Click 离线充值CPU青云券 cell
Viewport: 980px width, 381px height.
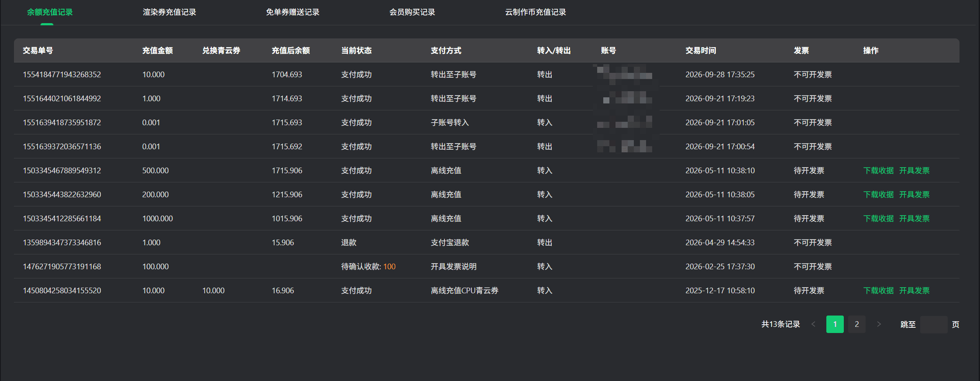(464, 291)
